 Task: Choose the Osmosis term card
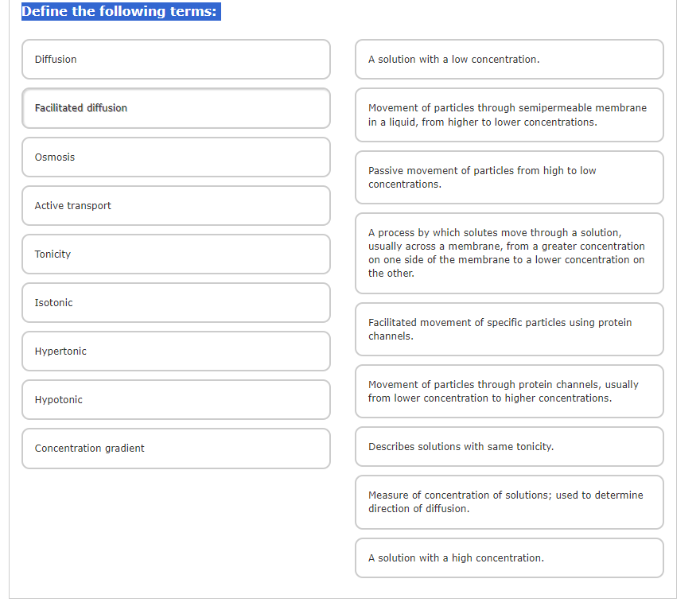(x=176, y=157)
